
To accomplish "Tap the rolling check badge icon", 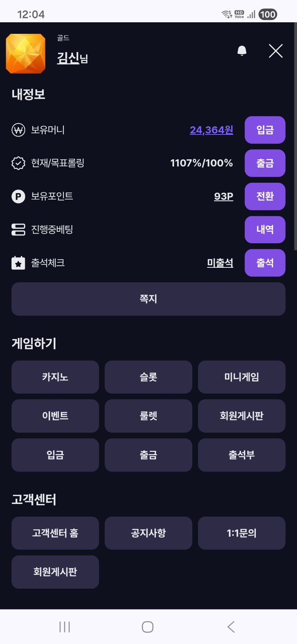I will tap(18, 163).
